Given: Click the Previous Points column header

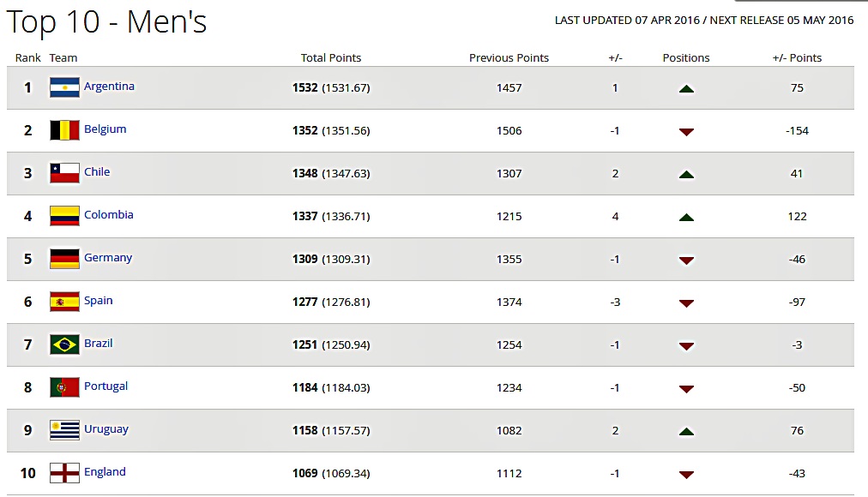Looking at the screenshot, I should click(x=509, y=57).
